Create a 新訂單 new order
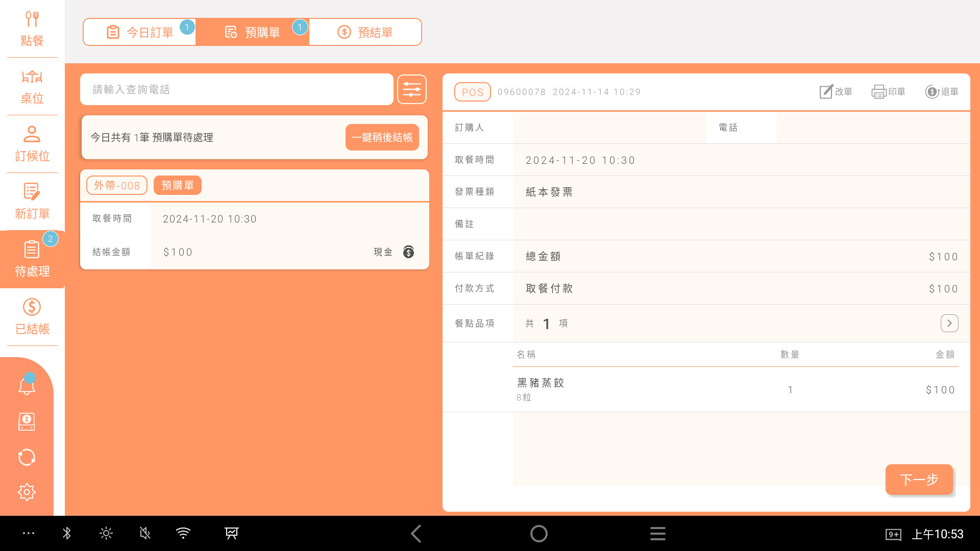Image resolution: width=980 pixels, height=551 pixels. 32,202
